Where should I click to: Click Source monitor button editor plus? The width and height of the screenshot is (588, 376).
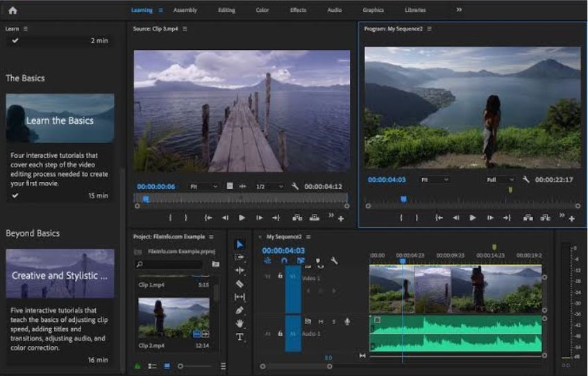click(341, 218)
